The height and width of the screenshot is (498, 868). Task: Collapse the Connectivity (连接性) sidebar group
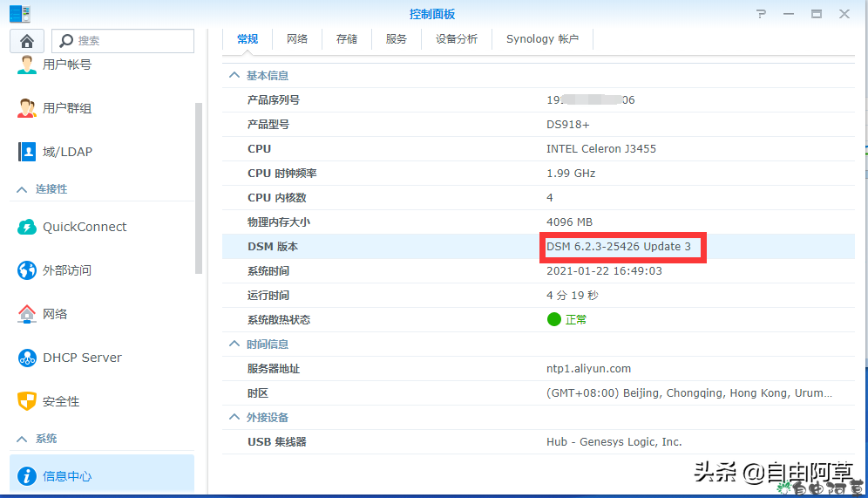[23, 189]
